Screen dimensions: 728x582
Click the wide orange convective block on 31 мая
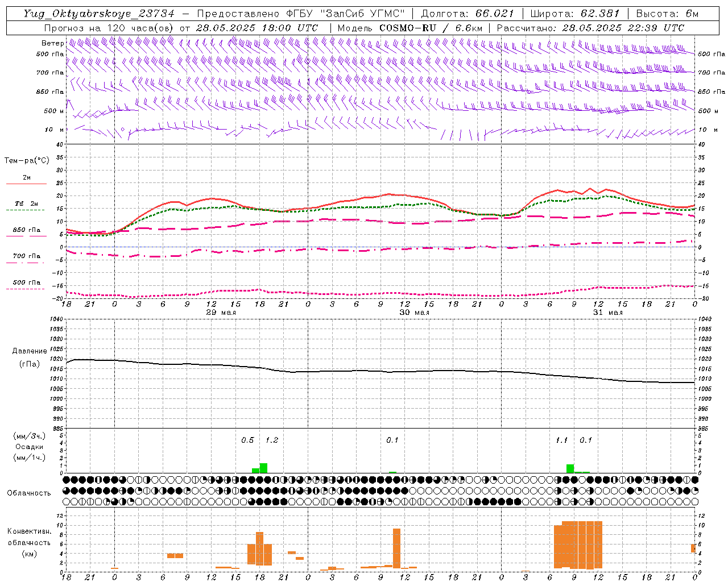(578, 545)
